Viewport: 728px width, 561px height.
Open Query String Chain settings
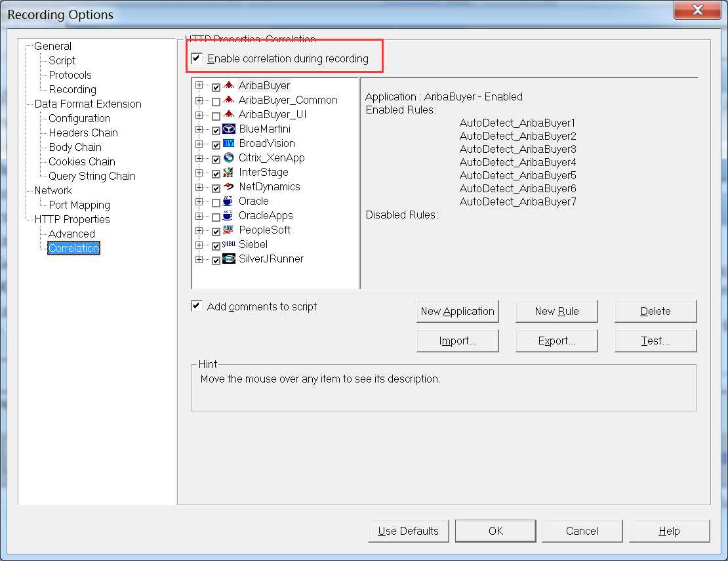[92, 176]
